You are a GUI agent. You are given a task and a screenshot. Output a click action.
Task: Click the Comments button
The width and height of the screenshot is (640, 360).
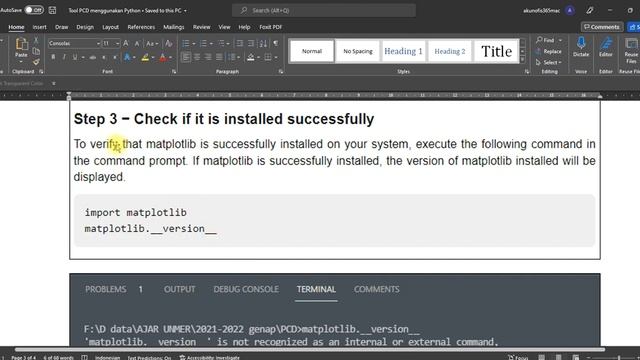pyautogui.click(x=602, y=27)
